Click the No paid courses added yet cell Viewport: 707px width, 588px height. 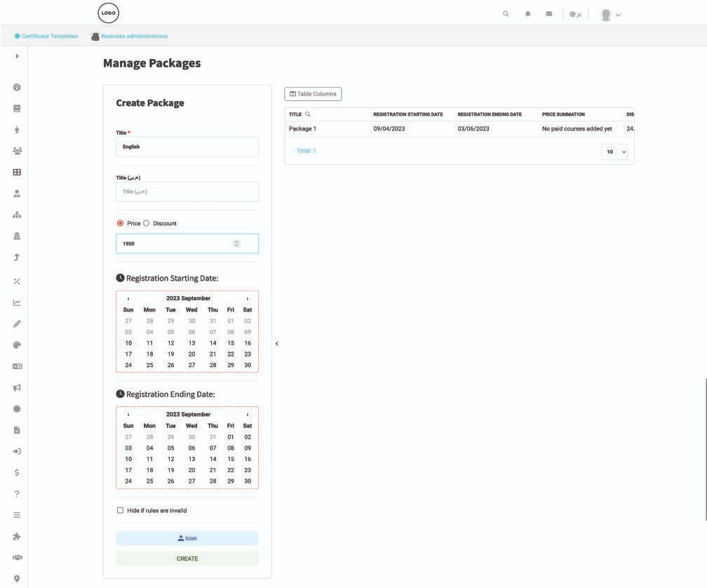[x=577, y=128]
